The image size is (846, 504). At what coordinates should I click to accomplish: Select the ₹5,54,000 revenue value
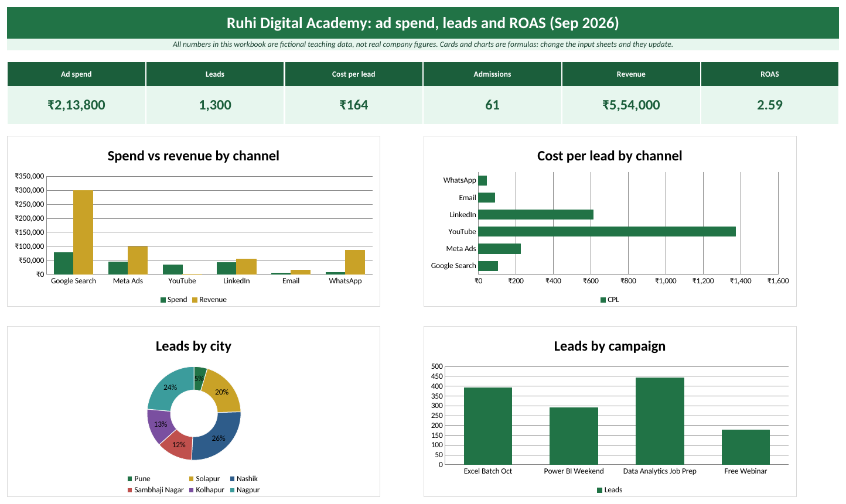[631, 105]
